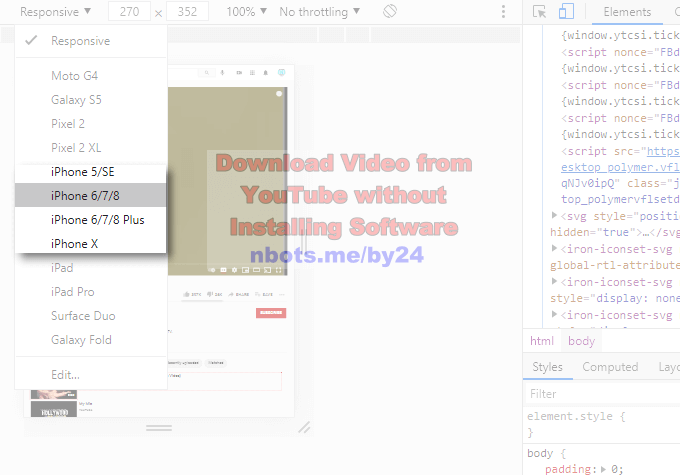Choose Pixel 2 XL from the device list

coord(91,148)
